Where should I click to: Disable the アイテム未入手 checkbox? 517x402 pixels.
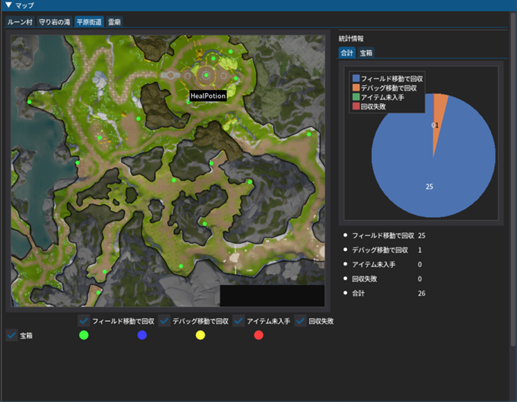point(238,321)
